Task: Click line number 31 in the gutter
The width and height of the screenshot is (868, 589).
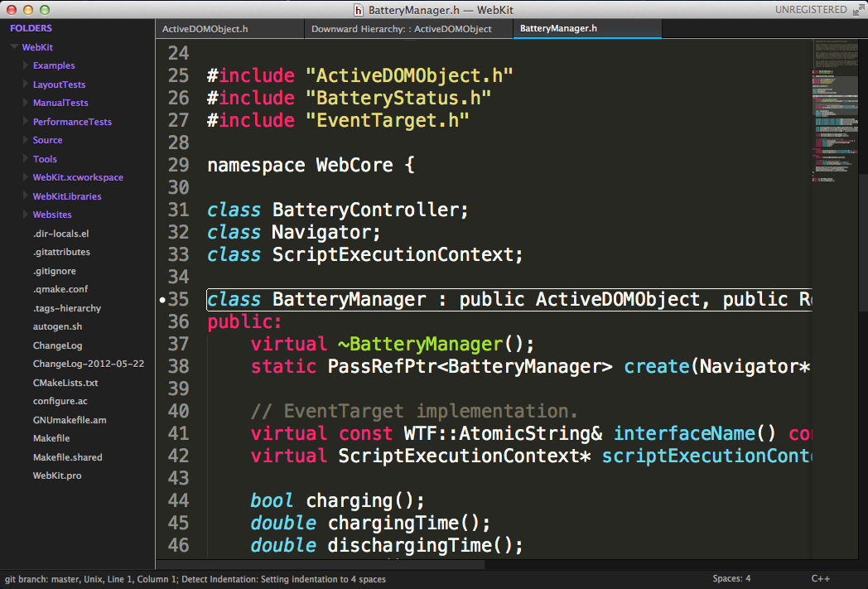Action: coord(179,210)
